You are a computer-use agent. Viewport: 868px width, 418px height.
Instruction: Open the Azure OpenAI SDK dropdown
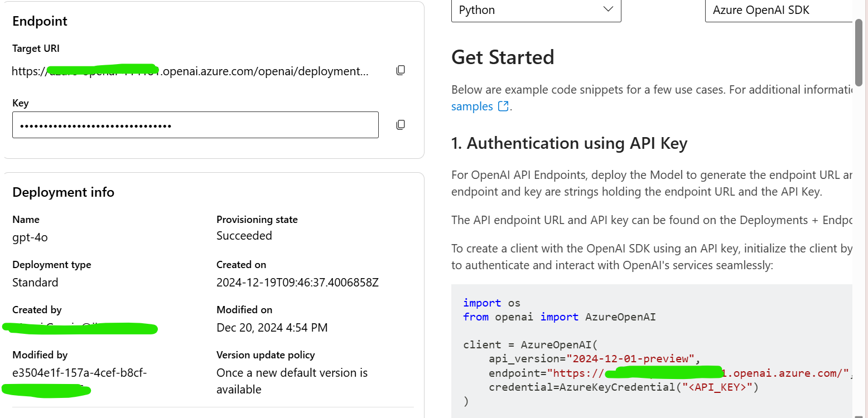[779, 10]
